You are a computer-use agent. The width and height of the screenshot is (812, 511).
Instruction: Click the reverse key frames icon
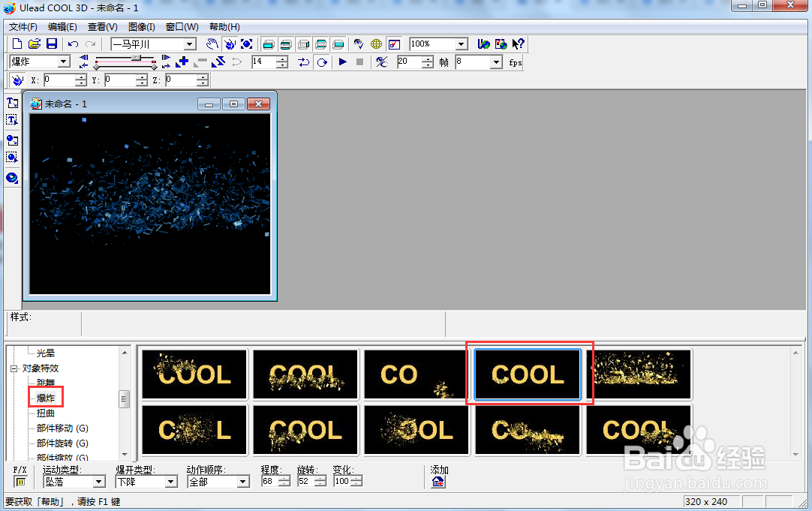[x=218, y=62]
